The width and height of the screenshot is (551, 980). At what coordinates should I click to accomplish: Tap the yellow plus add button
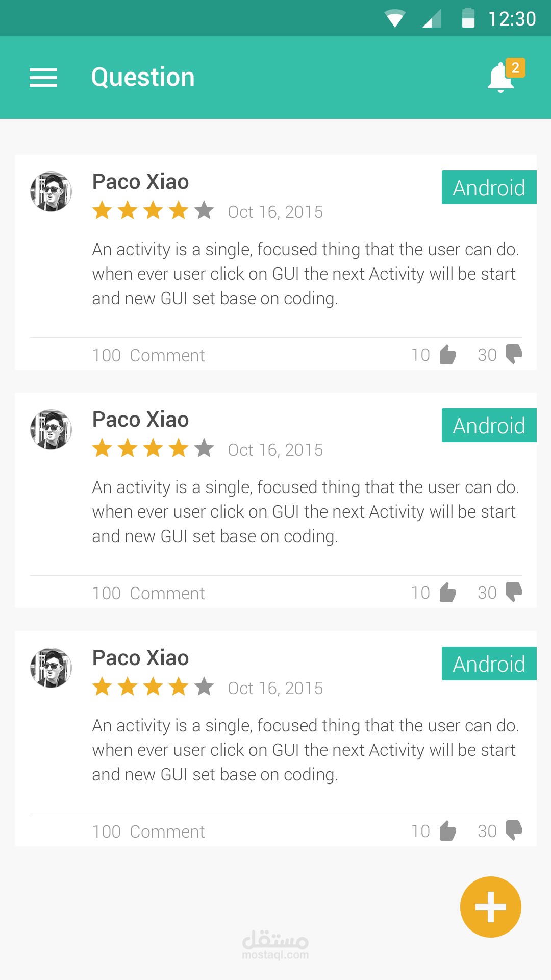click(490, 907)
